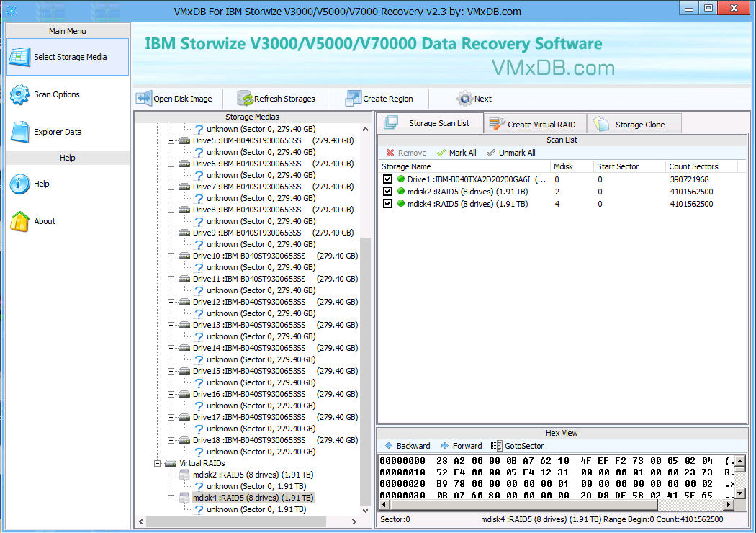Open Explorer Data page icon
756x533 pixels.
(19, 132)
